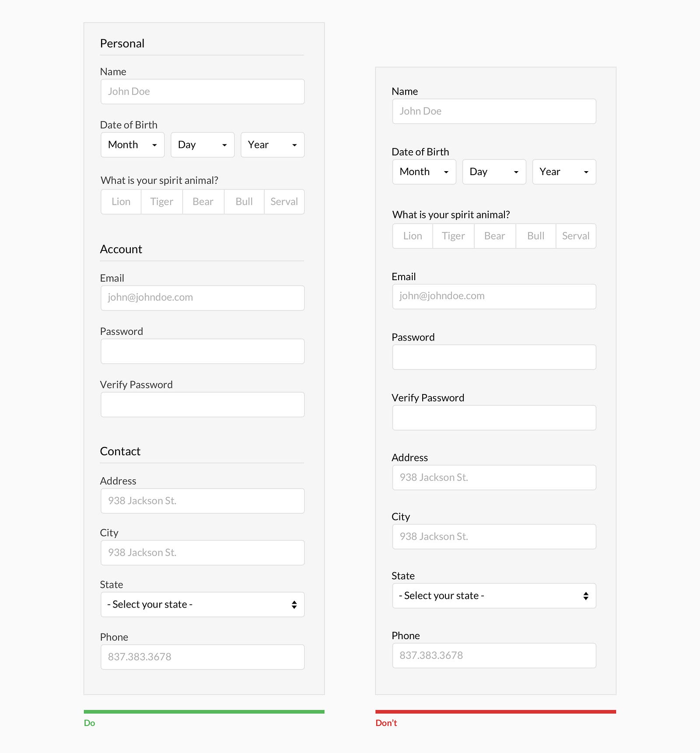Select Serval option in right form
This screenshot has height=753, width=700.
click(x=576, y=236)
